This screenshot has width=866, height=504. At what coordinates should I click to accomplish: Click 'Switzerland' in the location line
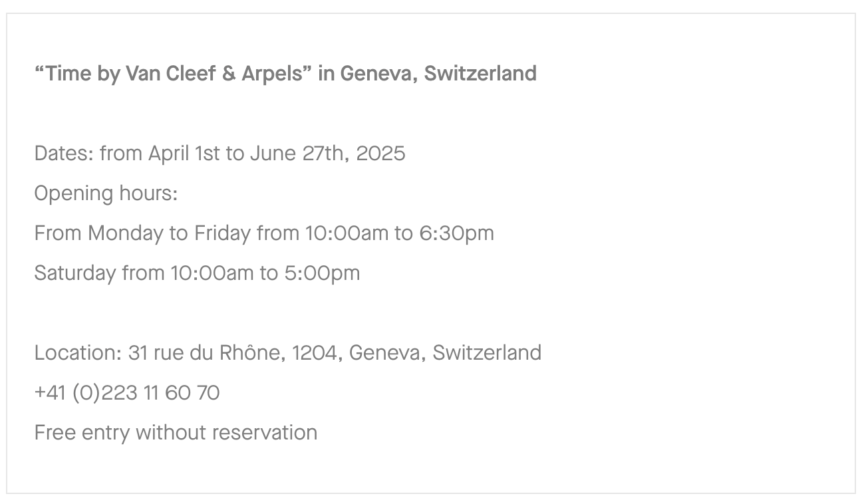tap(487, 352)
